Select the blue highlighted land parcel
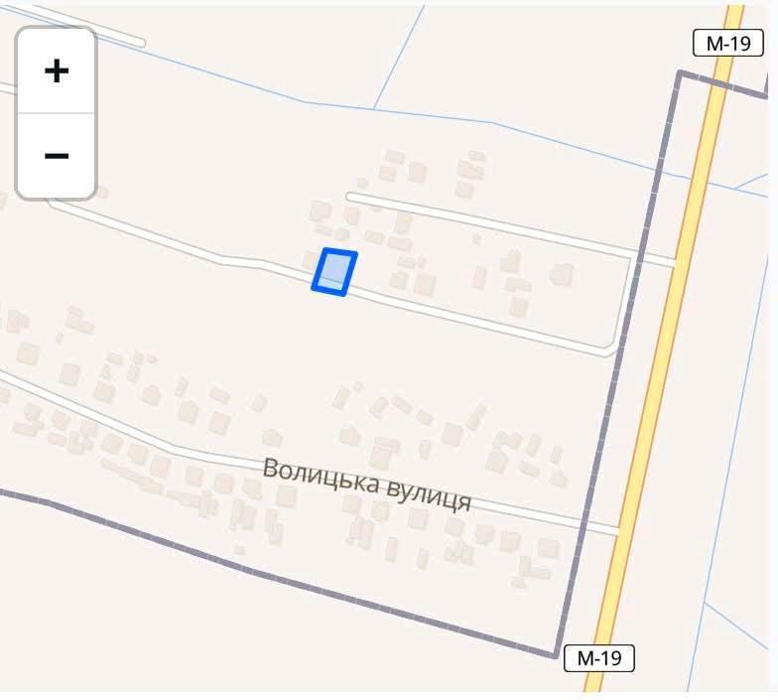The height and width of the screenshot is (700, 778). [334, 272]
